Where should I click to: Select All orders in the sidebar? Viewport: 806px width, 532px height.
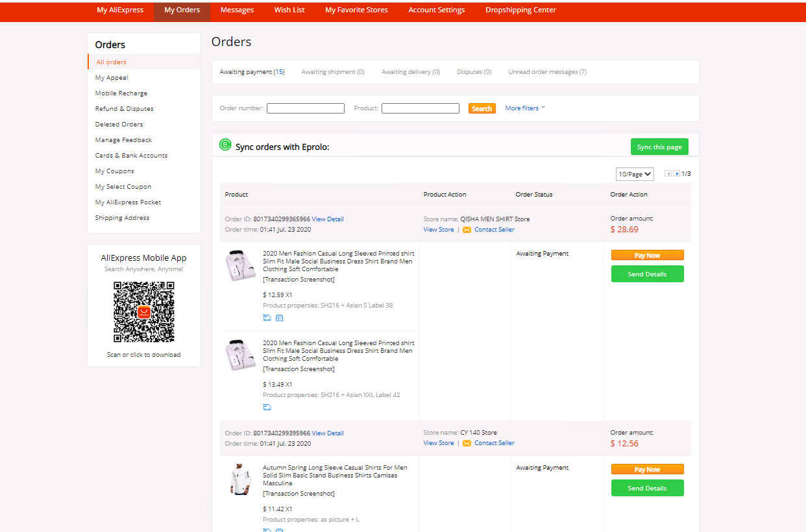click(x=112, y=62)
